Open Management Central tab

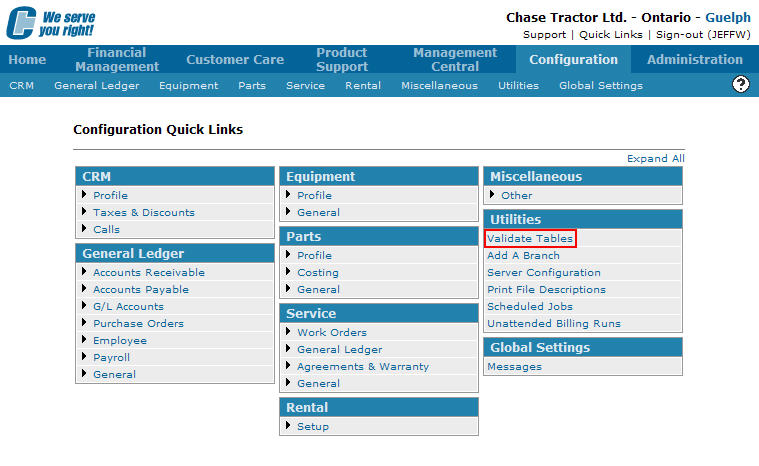tap(455, 60)
